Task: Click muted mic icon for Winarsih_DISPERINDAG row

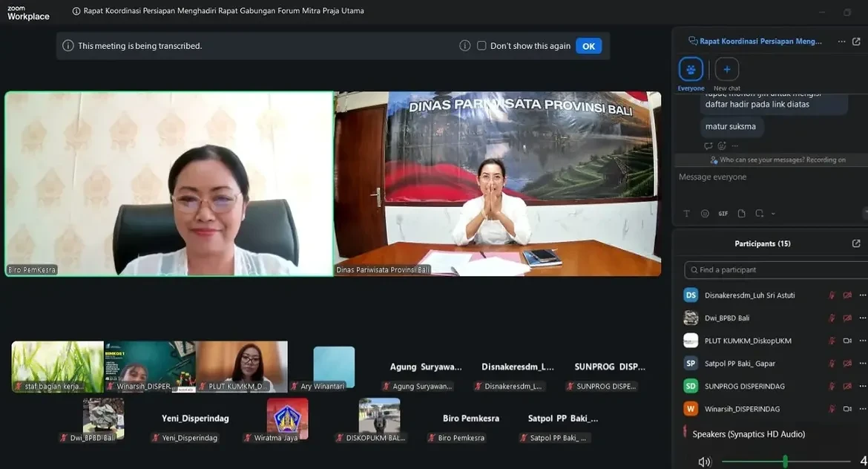Action: coord(832,409)
